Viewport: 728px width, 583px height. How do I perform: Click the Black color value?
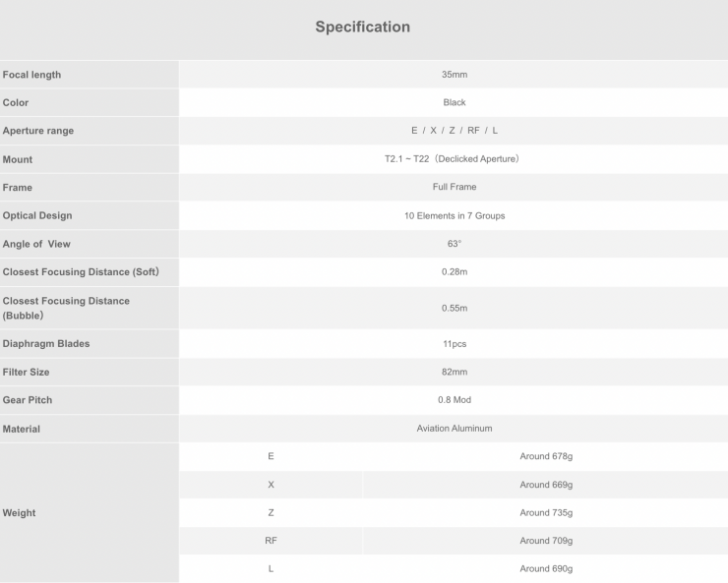tap(454, 102)
